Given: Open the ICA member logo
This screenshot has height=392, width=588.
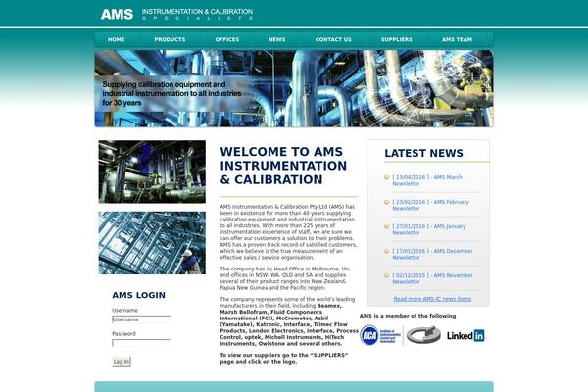Looking at the screenshot, I should [380, 335].
